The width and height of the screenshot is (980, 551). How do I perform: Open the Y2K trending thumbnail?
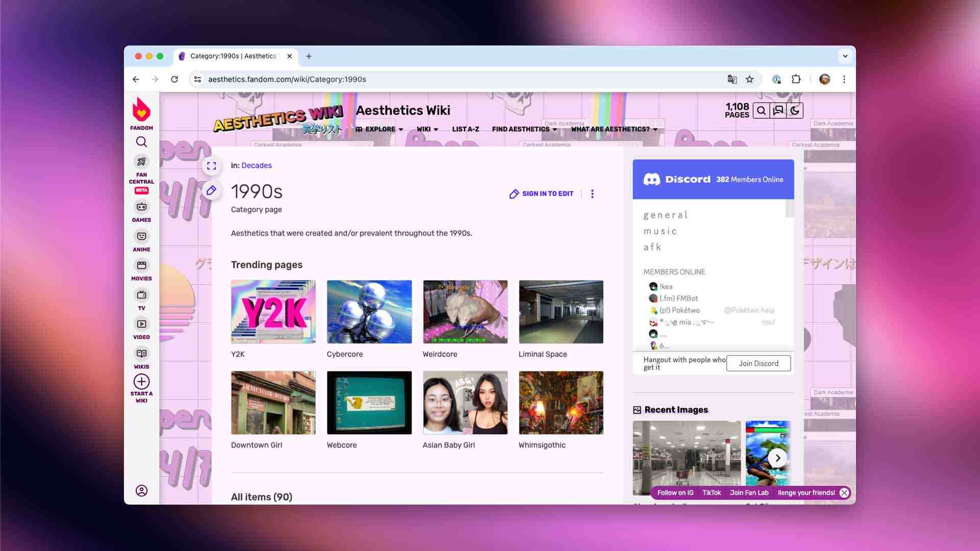[273, 312]
